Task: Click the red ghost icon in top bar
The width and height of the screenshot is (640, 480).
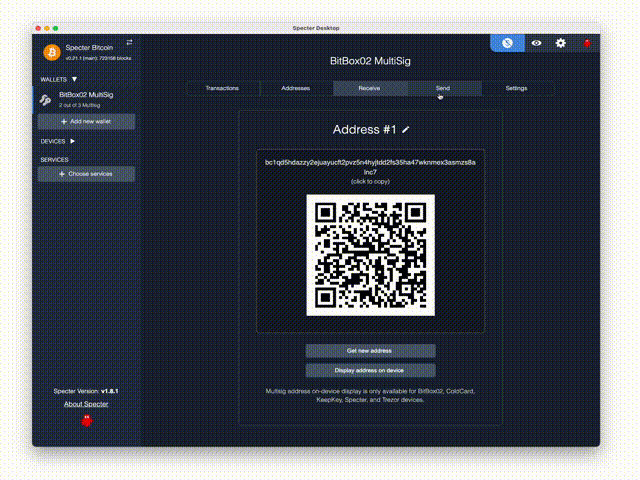Action: [x=587, y=43]
